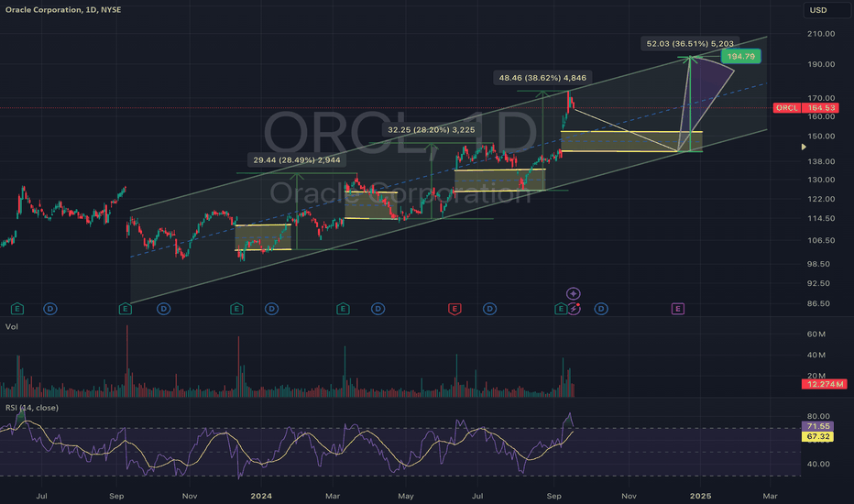Click the RSI (14, close) indicator legend
The image size is (854, 504).
(31, 408)
